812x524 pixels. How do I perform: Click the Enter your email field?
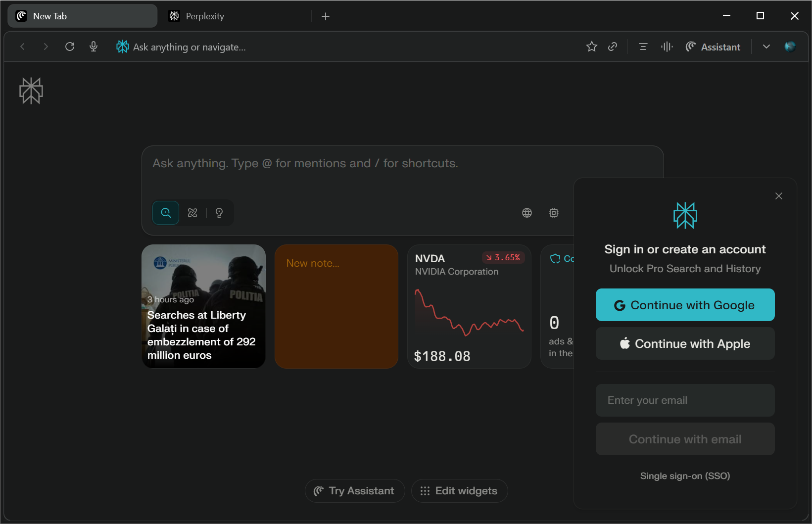coord(685,400)
